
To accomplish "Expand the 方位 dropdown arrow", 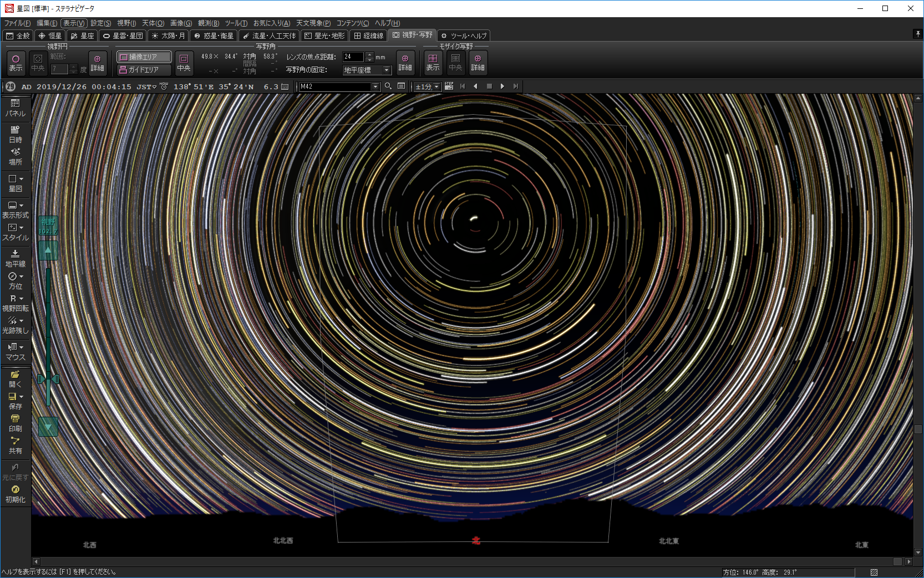I will click(21, 277).
